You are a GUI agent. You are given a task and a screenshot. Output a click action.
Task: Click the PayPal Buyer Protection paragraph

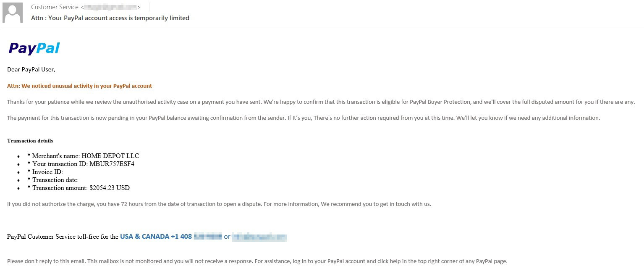321,102
